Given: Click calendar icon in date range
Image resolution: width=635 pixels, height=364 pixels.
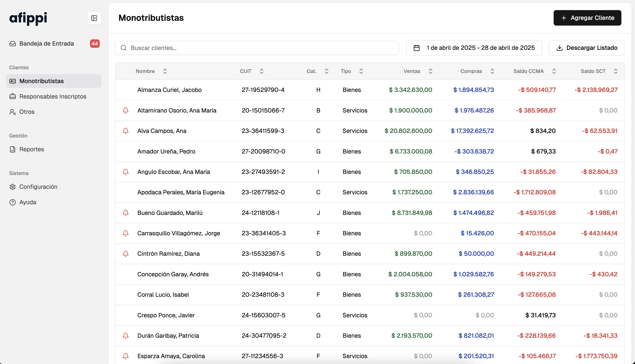Looking at the screenshot, I should point(417,48).
